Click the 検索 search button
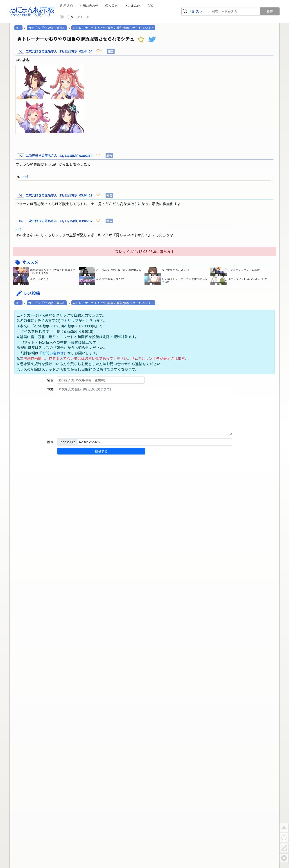The height and width of the screenshot is (868, 289). [269, 11]
